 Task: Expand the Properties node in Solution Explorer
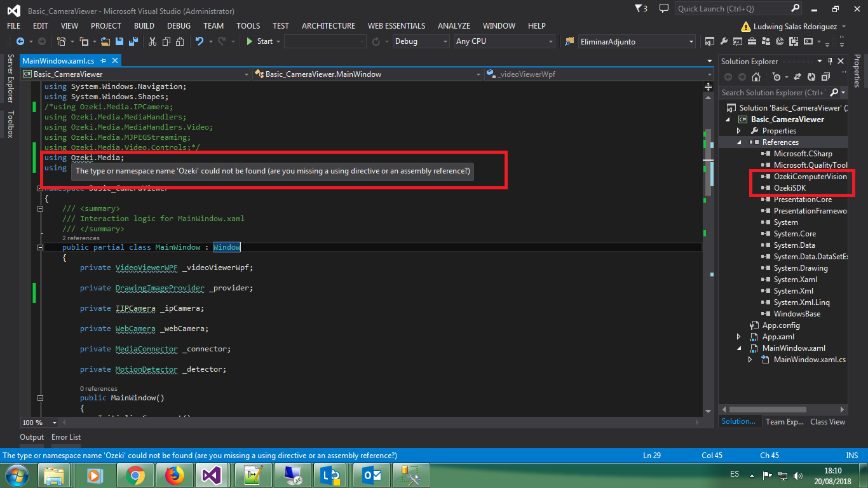tap(739, 131)
